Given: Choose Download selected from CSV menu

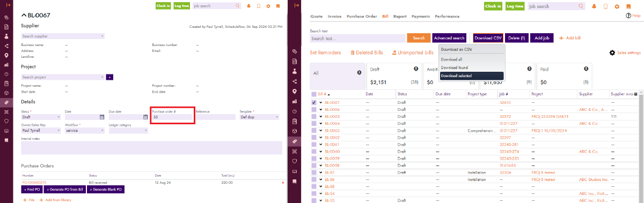Looking at the screenshot, I should click(x=472, y=76).
